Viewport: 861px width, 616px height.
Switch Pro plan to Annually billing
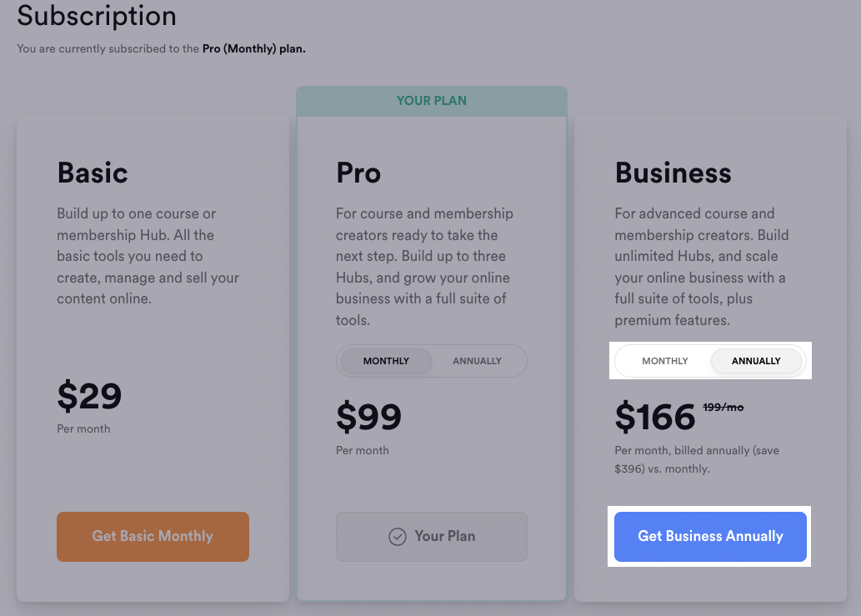tap(477, 361)
